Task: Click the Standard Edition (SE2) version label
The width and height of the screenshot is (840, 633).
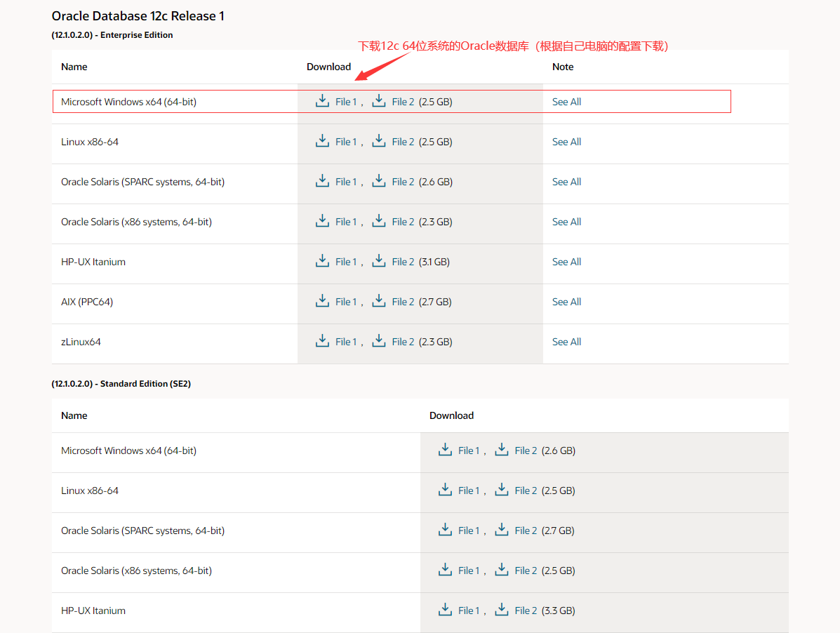Action: click(121, 383)
